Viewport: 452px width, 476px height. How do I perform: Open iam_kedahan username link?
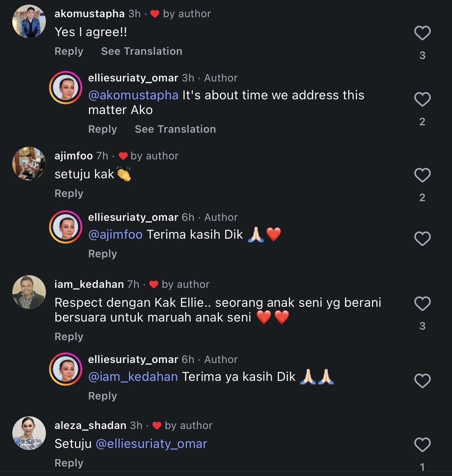[x=89, y=284]
